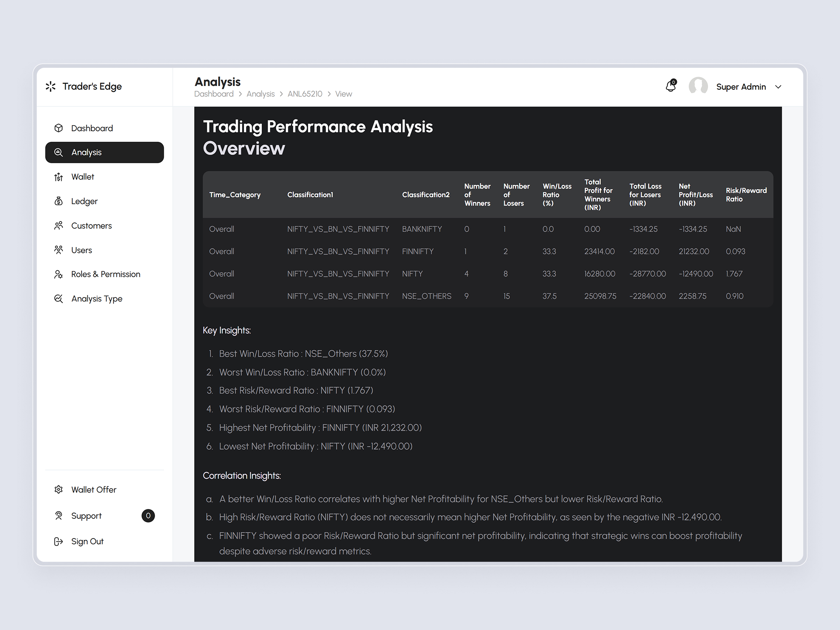
Task: Click the Users icon in sidebar
Action: (59, 250)
